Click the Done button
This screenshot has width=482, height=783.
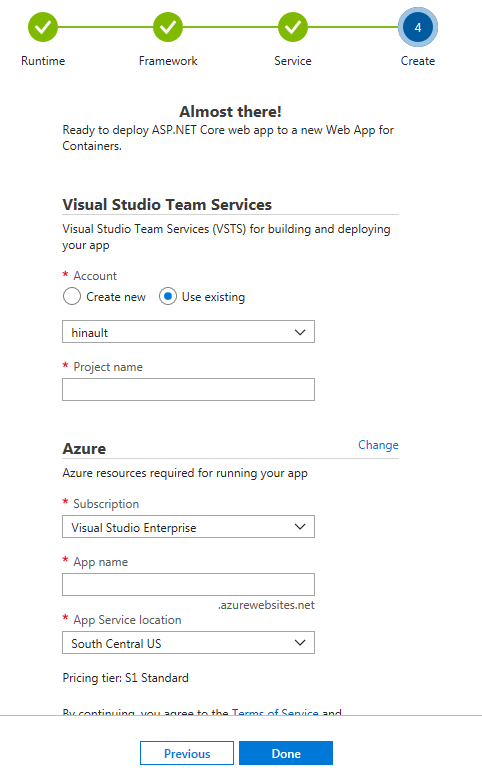click(286, 753)
